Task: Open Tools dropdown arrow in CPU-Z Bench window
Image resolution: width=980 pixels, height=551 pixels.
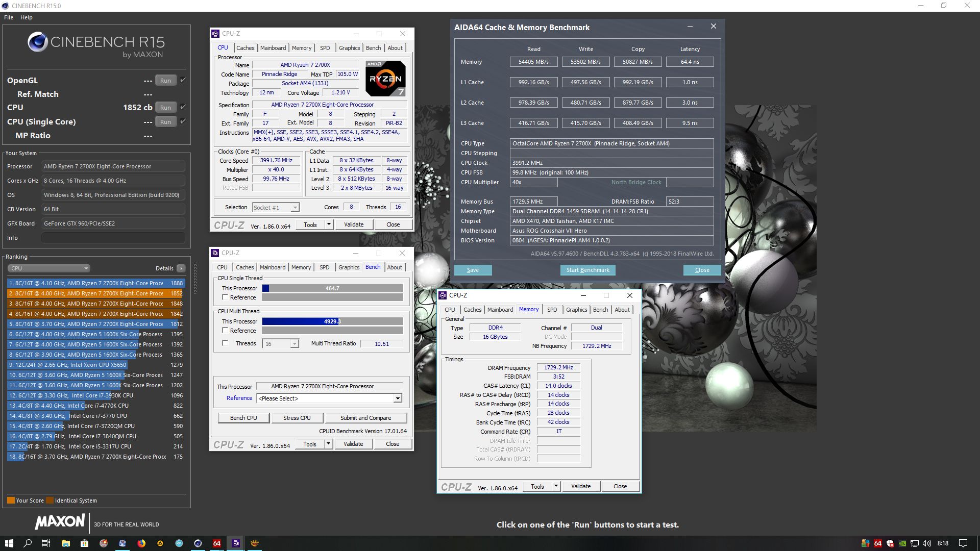Action: pos(328,444)
